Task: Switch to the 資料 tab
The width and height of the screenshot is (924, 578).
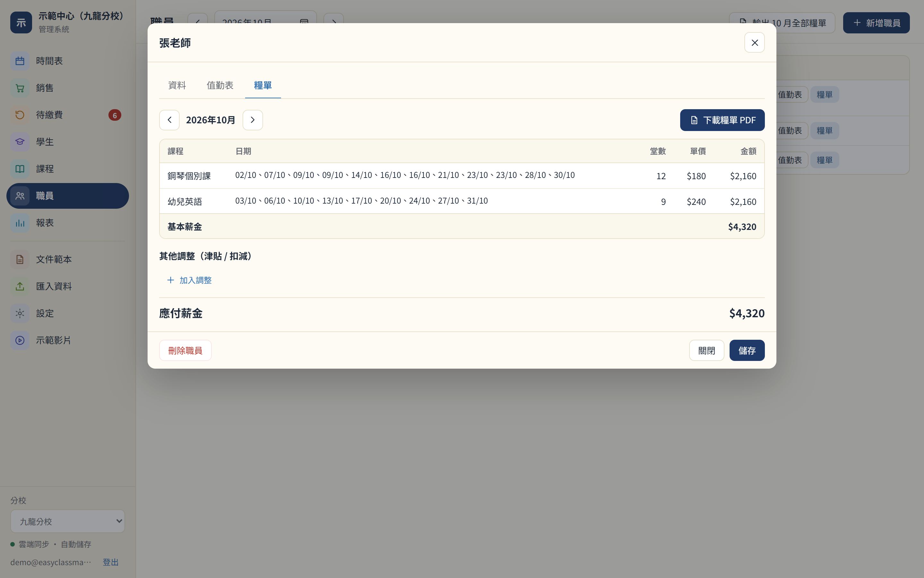Action: click(x=177, y=85)
